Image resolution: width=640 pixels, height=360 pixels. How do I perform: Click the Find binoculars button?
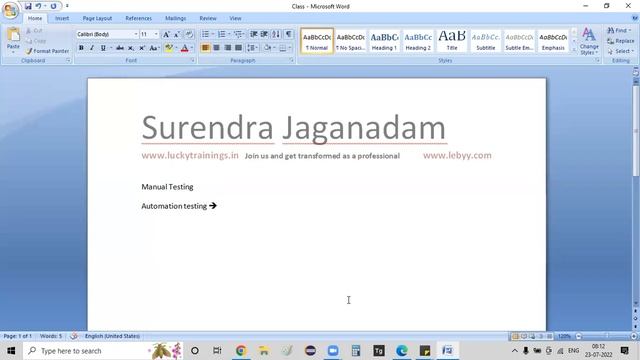[x=619, y=31]
